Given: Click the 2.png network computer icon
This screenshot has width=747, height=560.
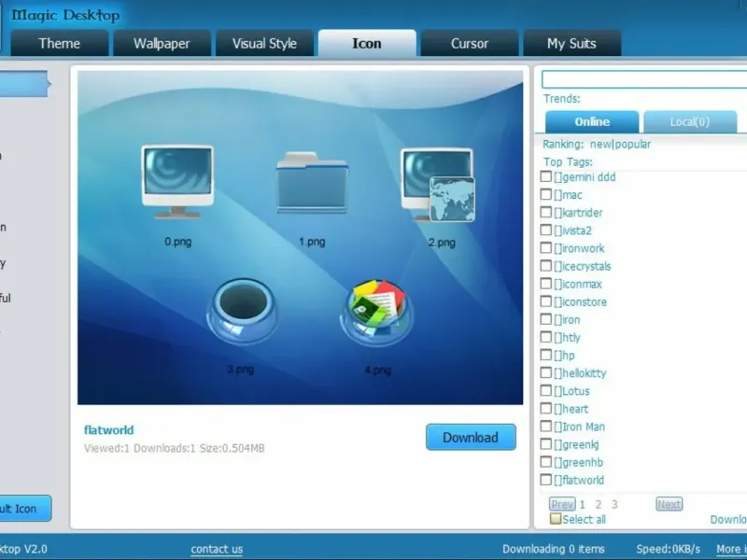Looking at the screenshot, I should pyautogui.click(x=438, y=184).
